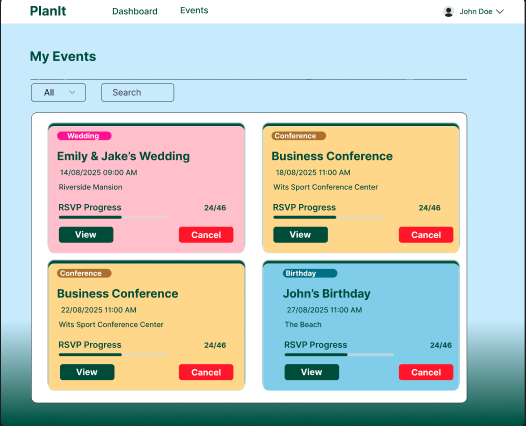The image size is (526, 426).
Task: Click the 22/08/2025 11:00 AM date
Action: [x=99, y=310]
